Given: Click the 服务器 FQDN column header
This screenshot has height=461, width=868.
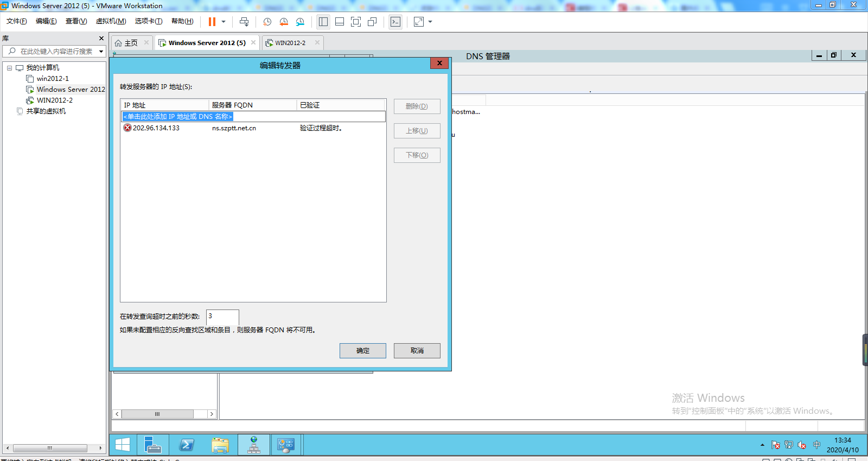Looking at the screenshot, I should coord(253,105).
